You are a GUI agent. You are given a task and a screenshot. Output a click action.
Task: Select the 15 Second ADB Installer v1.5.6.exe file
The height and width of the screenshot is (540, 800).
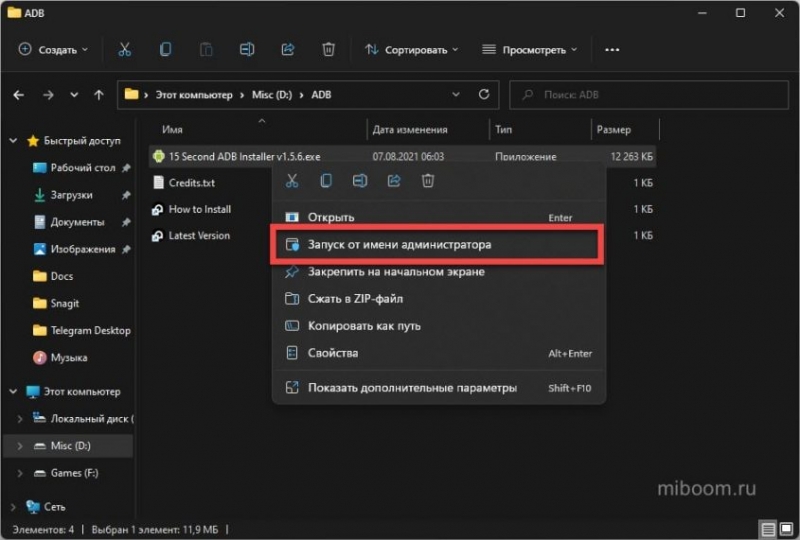tap(402, 156)
